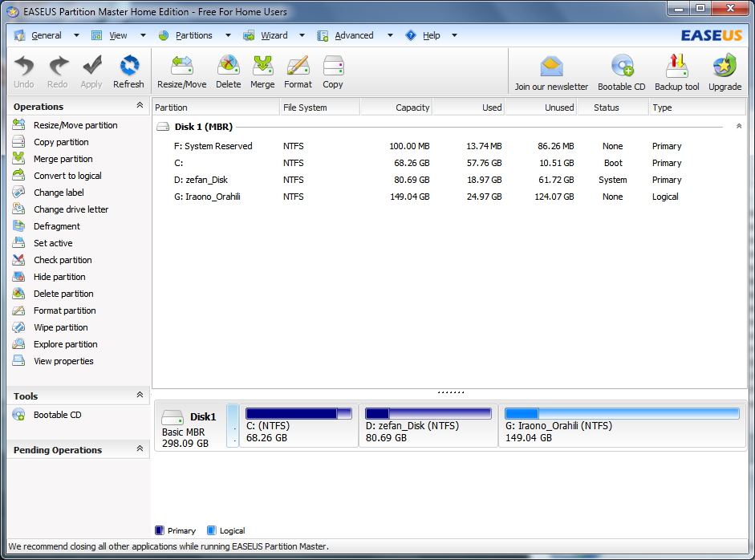Expand dropdown arrow next to Help
Image resolution: width=755 pixels, height=560 pixels.
(454, 35)
